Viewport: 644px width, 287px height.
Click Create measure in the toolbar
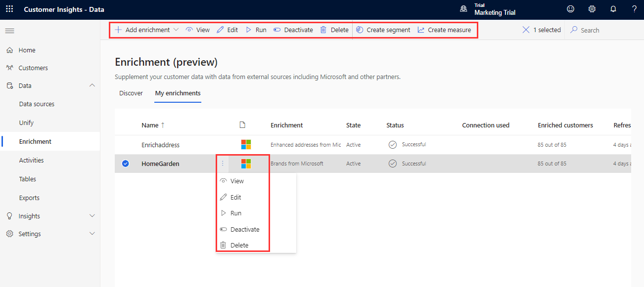pyautogui.click(x=444, y=30)
